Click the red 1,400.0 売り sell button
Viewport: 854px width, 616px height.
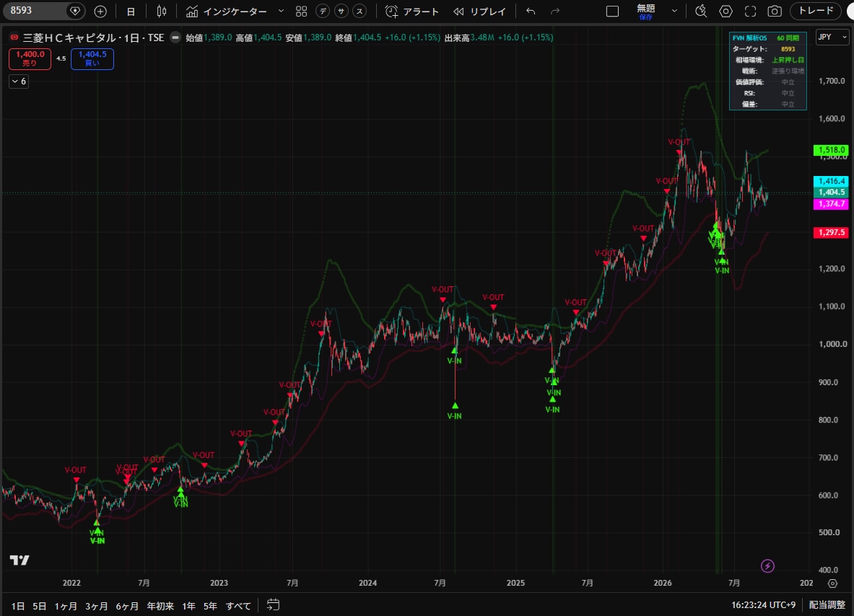point(30,58)
